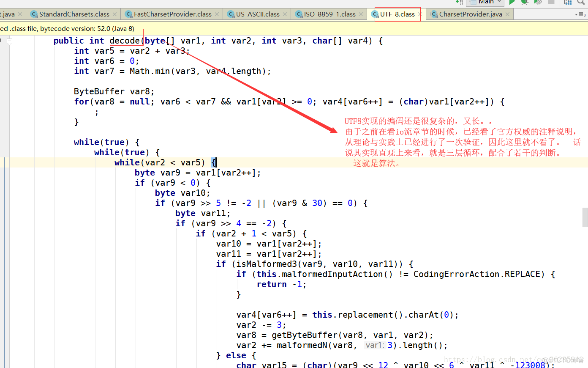Image resolution: width=588 pixels, height=368 pixels.
Task: Click 'Math.min' in the var7 line
Action: 150,71
